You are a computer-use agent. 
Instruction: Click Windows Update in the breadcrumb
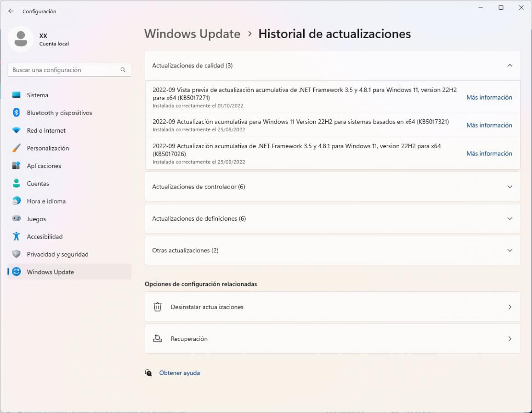click(x=192, y=34)
